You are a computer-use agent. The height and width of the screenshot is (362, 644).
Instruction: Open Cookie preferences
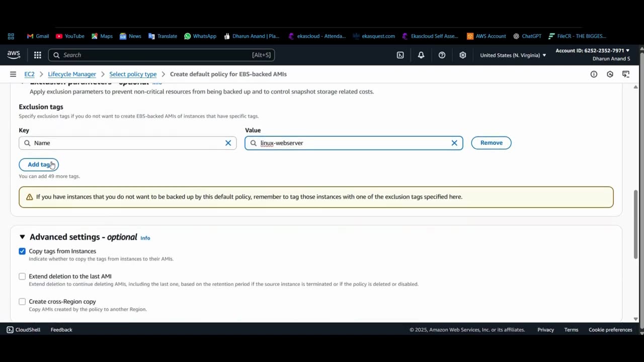(610, 330)
